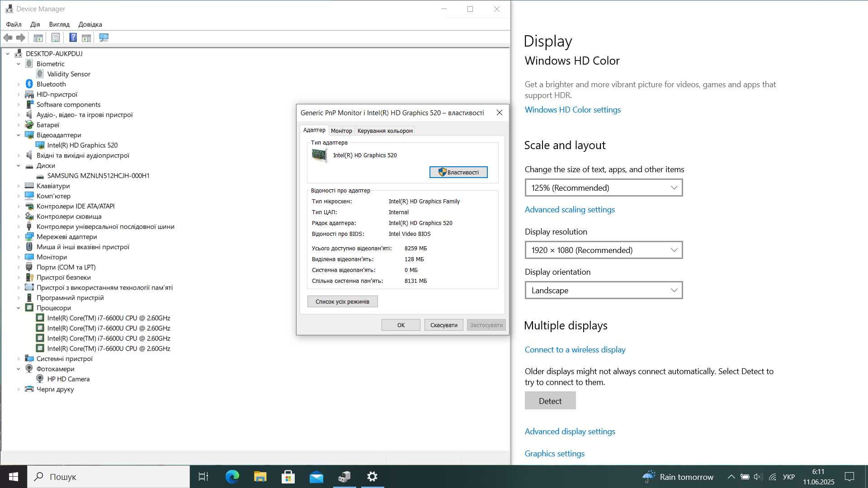Screen dimensions: 868x488
Task: Click the taskbar clock showing 6:11
Action: (x=818, y=477)
